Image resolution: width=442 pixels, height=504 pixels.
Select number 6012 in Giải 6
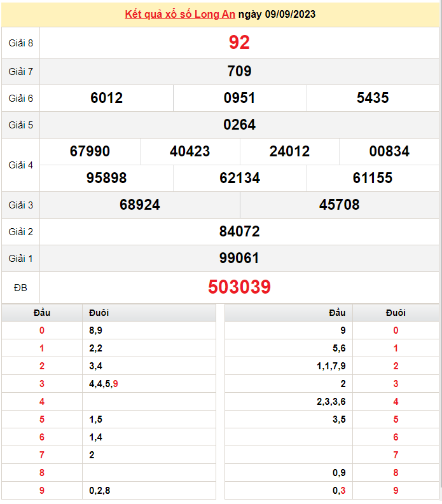click(106, 98)
